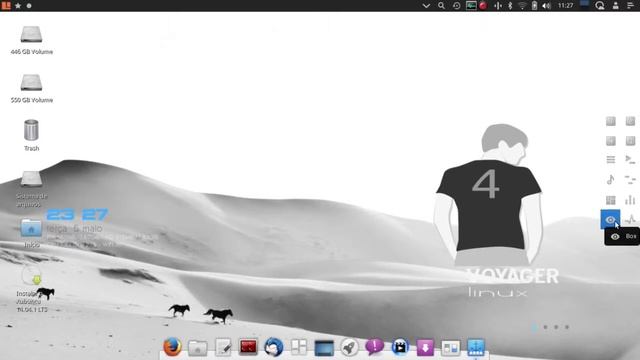Open the text editor pencil dock icon

223,347
